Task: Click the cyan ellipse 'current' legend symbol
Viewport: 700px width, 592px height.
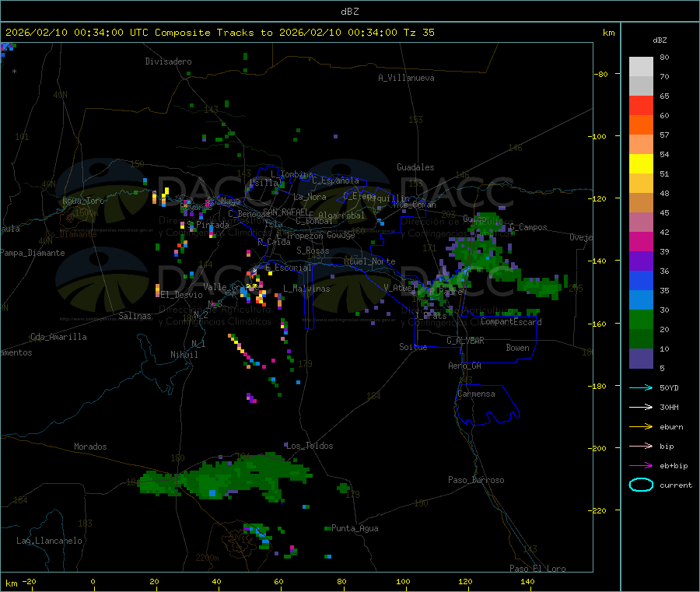Action: click(641, 485)
